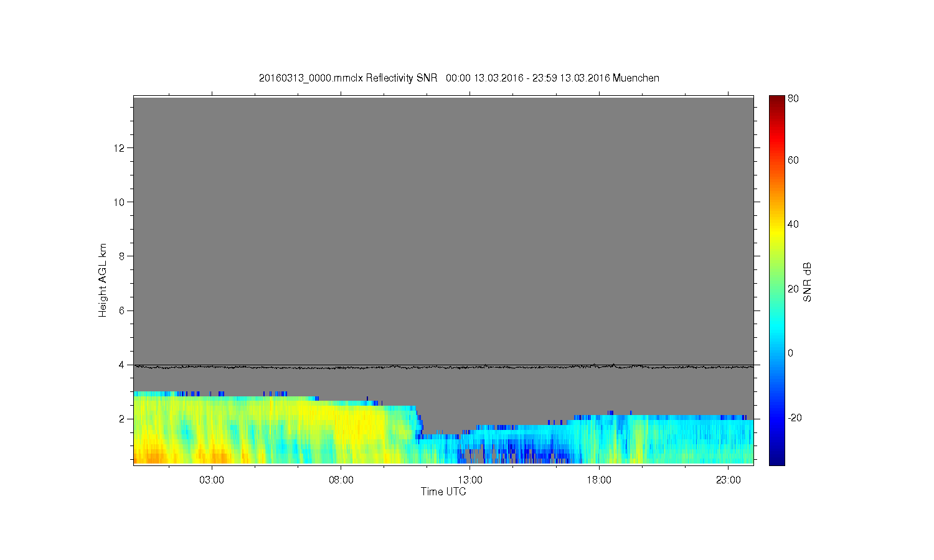Click the 'Time UTC' x-axis label
The width and height of the screenshot is (934, 560).
(443, 492)
